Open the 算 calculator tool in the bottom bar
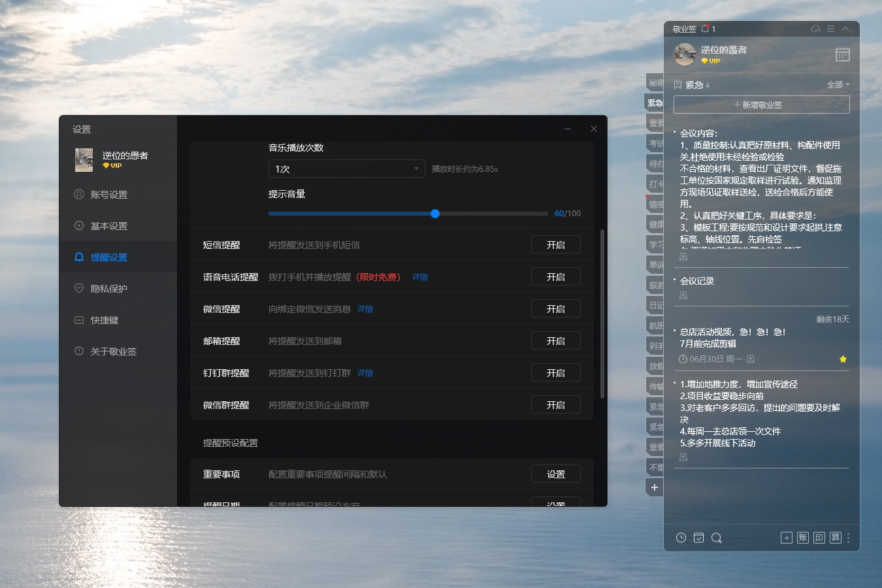Viewport: 882px width, 588px height. 836,538
